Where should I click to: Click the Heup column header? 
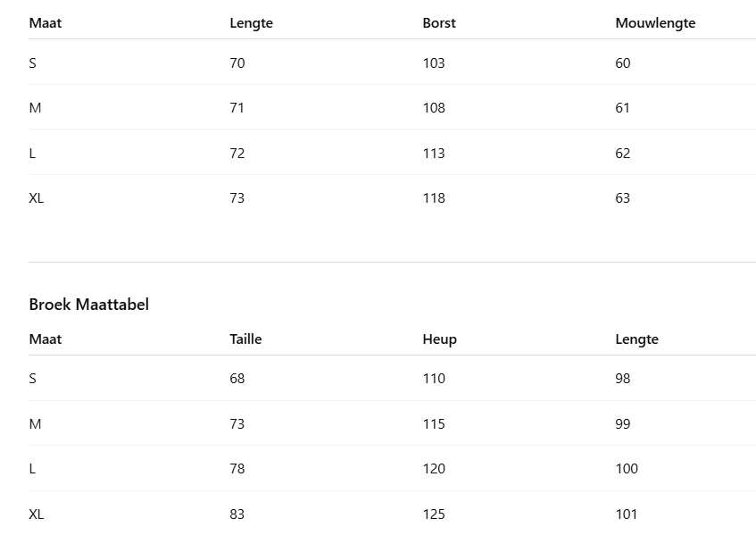tap(439, 339)
